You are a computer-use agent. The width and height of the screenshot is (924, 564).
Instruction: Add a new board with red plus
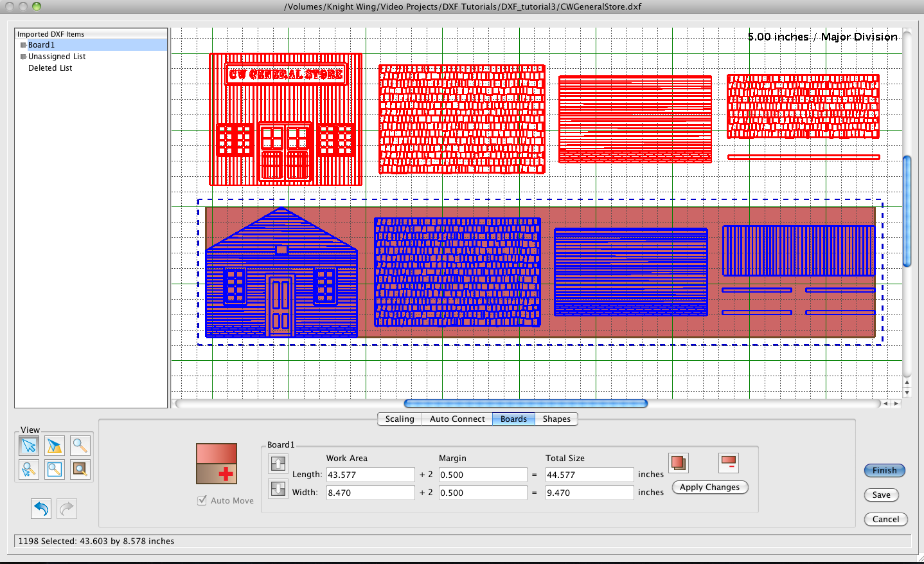tap(217, 464)
